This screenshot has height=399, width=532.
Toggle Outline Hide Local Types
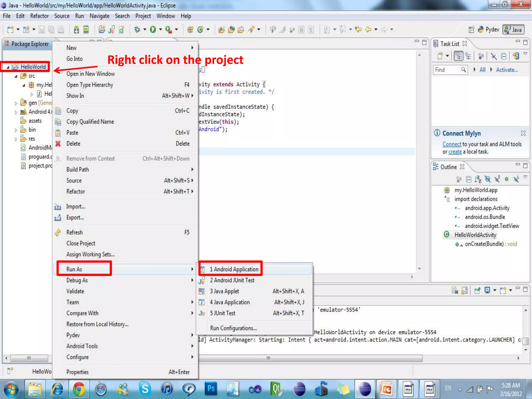coord(516,179)
